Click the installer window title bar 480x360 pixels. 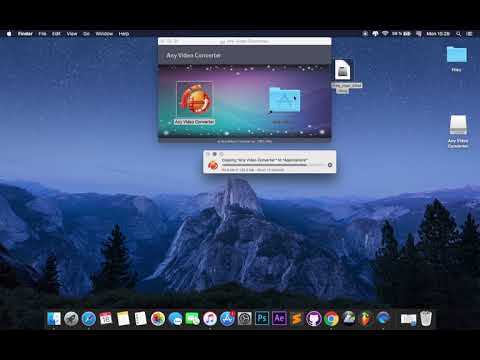pyautogui.click(x=245, y=41)
